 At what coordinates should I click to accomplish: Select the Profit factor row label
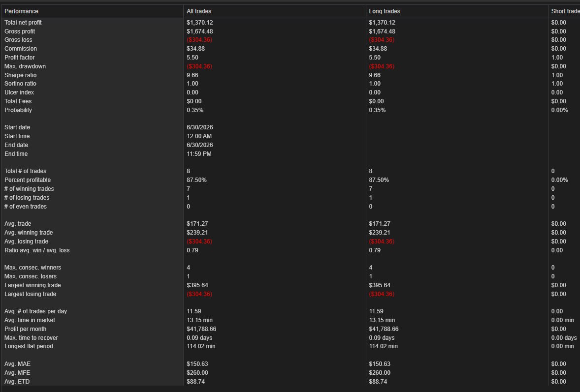19,58
